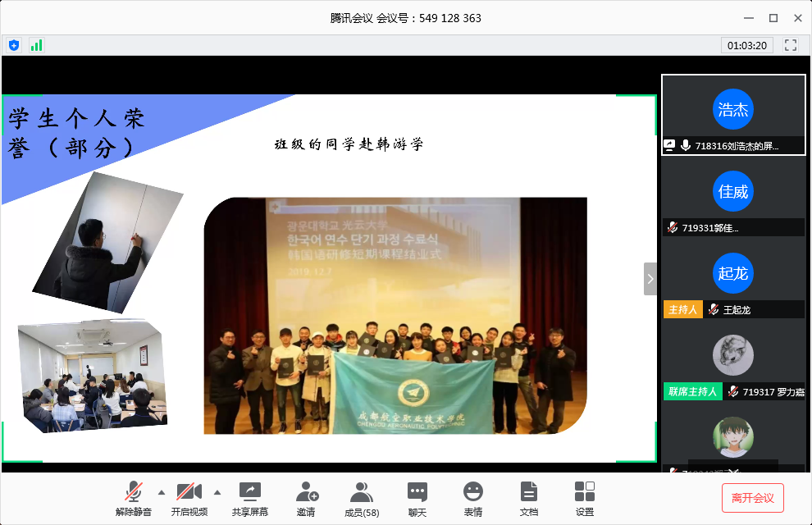Enter full screen mode
812x525 pixels.
point(790,46)
